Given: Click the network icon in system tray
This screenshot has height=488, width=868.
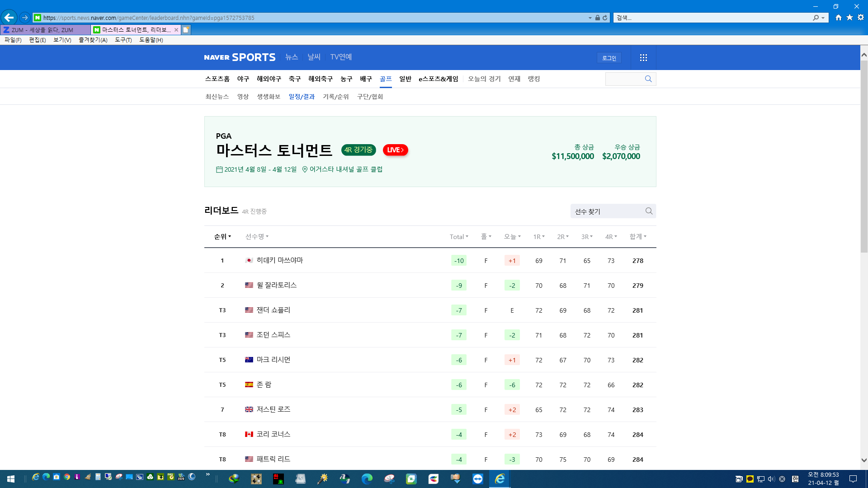Looking at the screenshot, I should pos(761,479).
